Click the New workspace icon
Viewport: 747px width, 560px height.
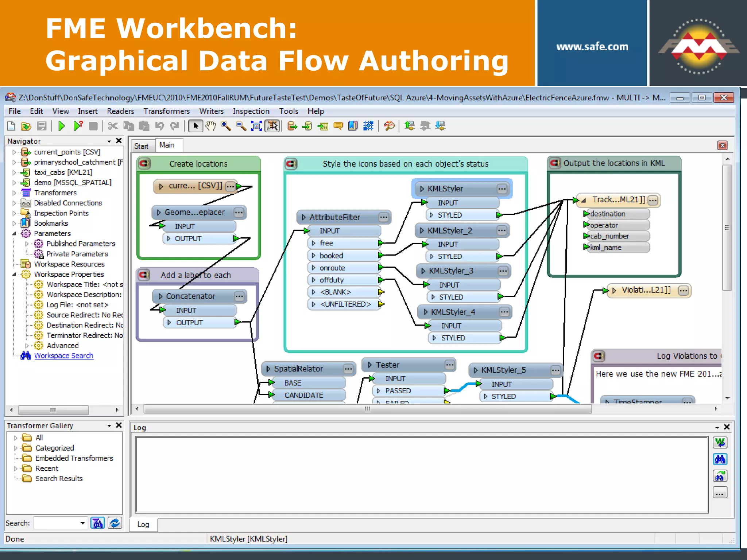point(11,126)
